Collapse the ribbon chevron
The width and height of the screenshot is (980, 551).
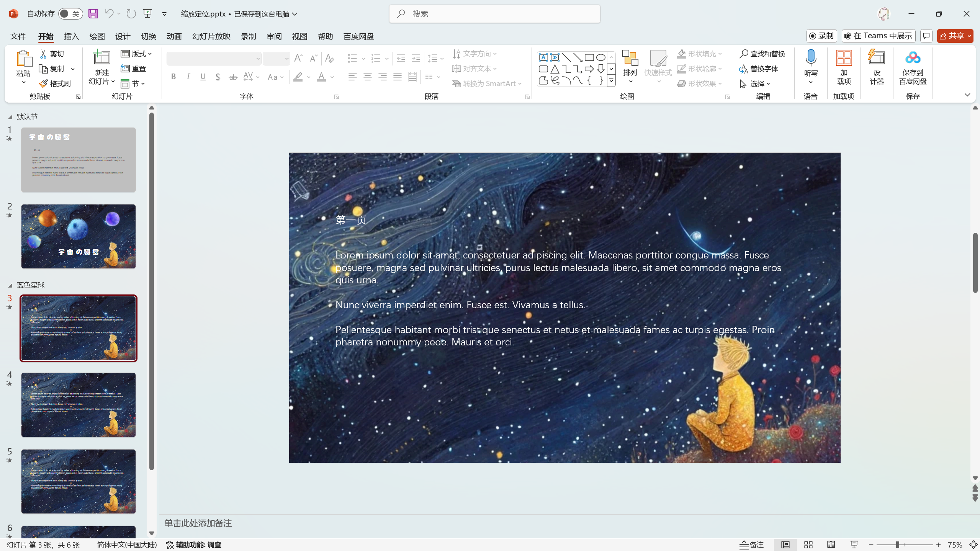coord(967,95)
